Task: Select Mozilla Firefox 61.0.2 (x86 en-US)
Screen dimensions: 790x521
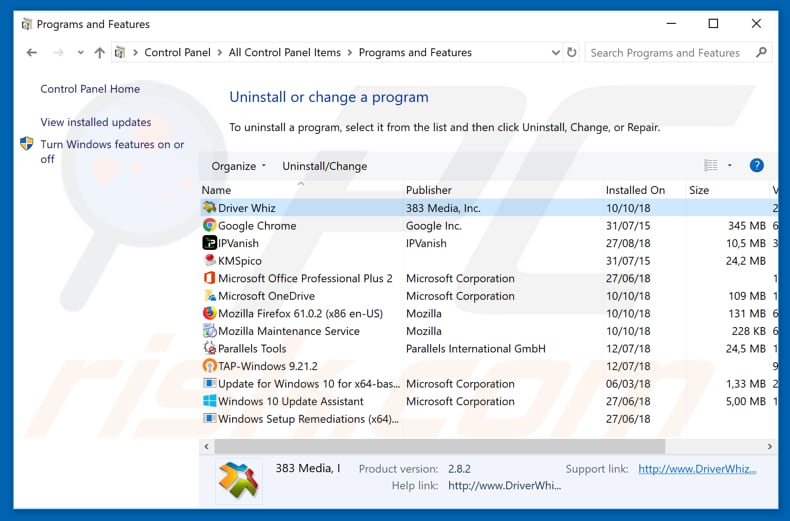Action: [300, 313]
